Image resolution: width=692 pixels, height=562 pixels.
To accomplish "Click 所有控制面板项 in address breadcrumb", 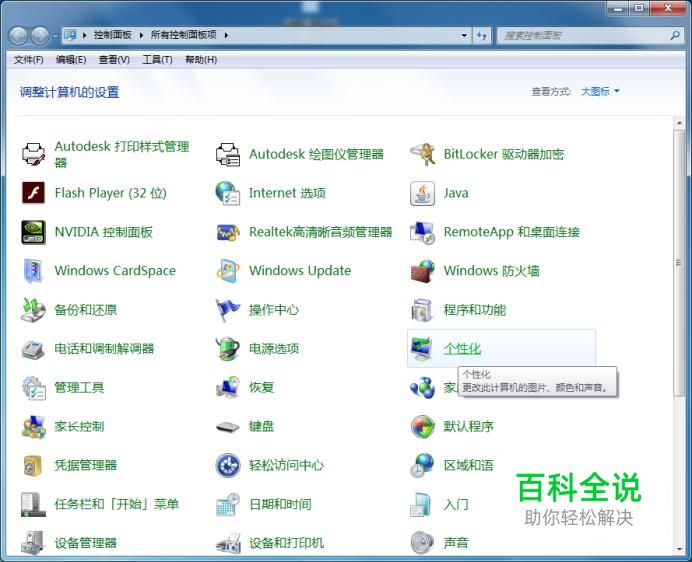I will [x=184, y=35].
